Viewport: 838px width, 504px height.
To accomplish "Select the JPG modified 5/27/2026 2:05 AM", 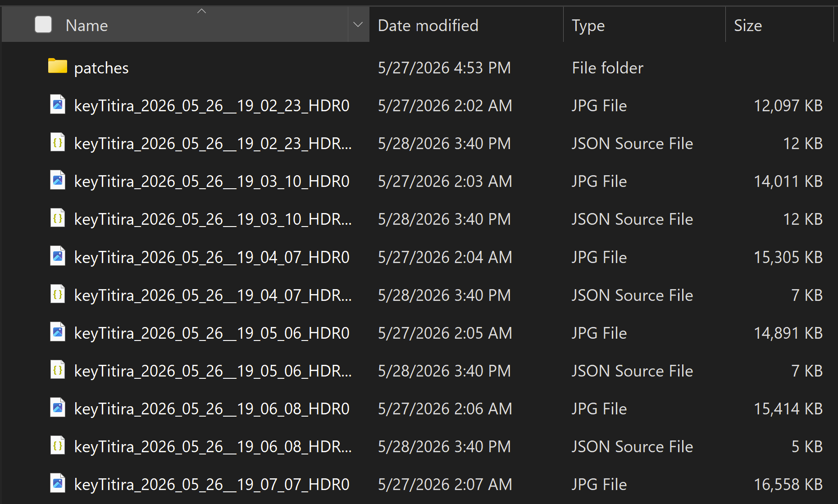I will tap(419, 333).
